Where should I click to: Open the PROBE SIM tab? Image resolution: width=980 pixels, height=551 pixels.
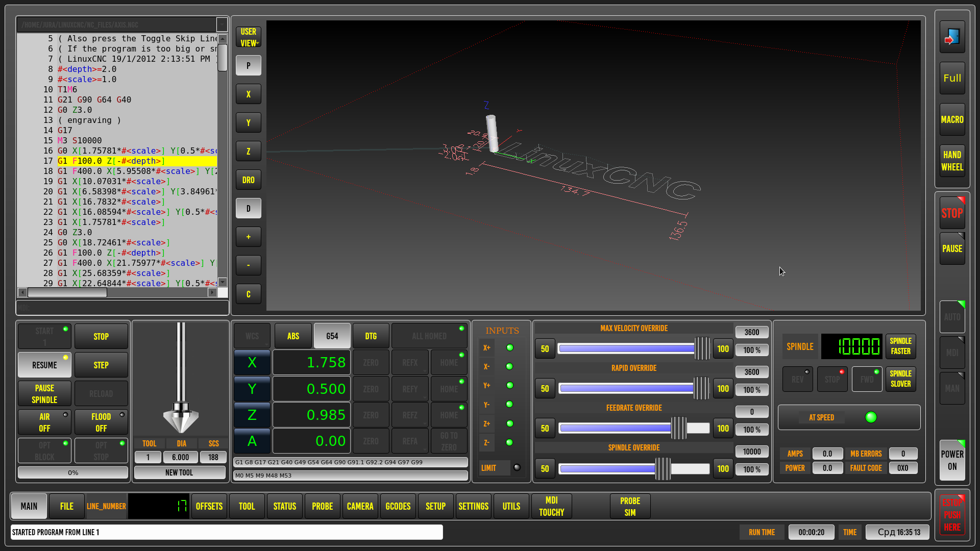coord(630,507)
